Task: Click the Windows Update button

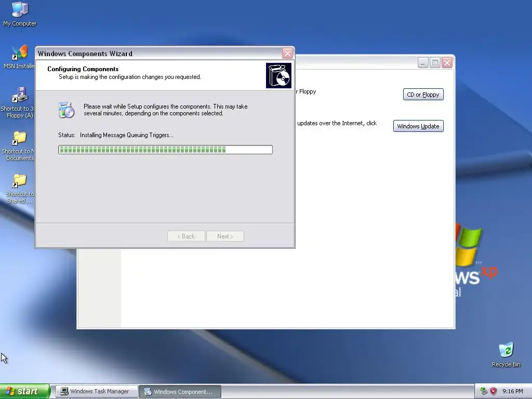Action: 418,126
